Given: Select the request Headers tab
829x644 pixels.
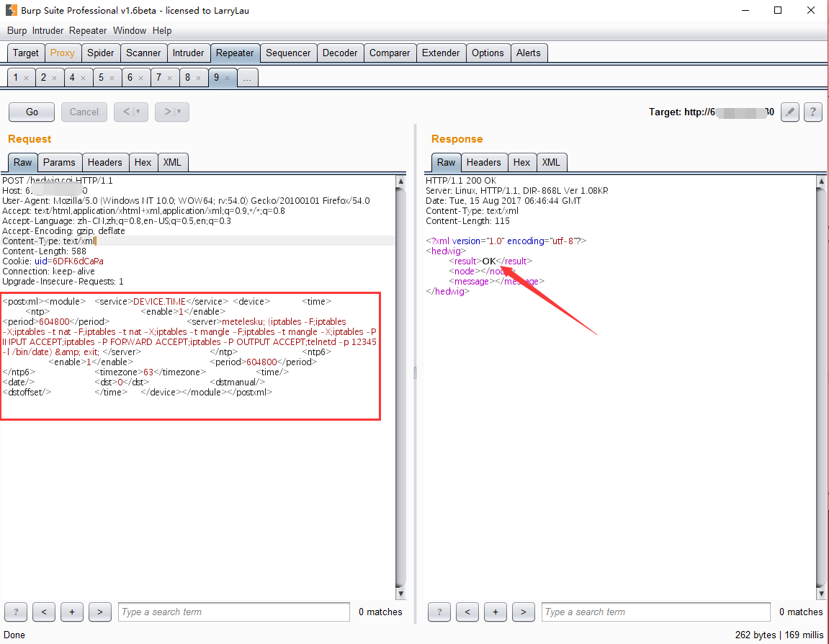Looking at the screenshot, I should pyautogui.click(x=104, y=162).
